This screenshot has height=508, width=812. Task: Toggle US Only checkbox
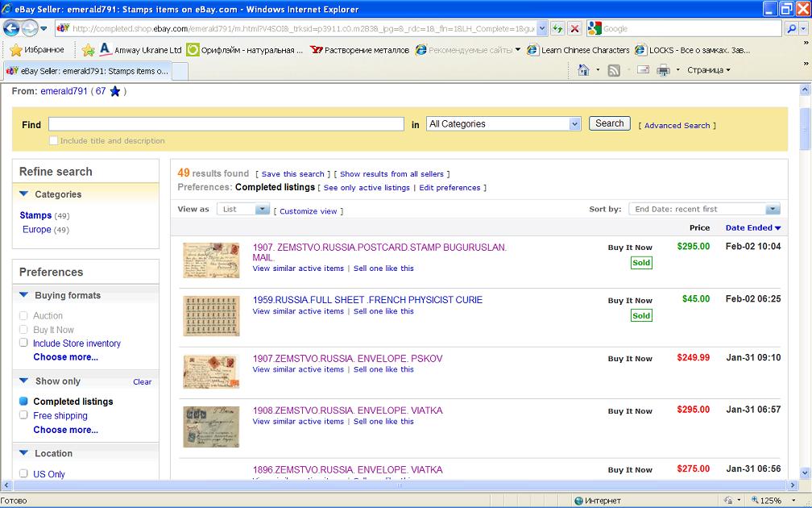(x=23, y=473)
